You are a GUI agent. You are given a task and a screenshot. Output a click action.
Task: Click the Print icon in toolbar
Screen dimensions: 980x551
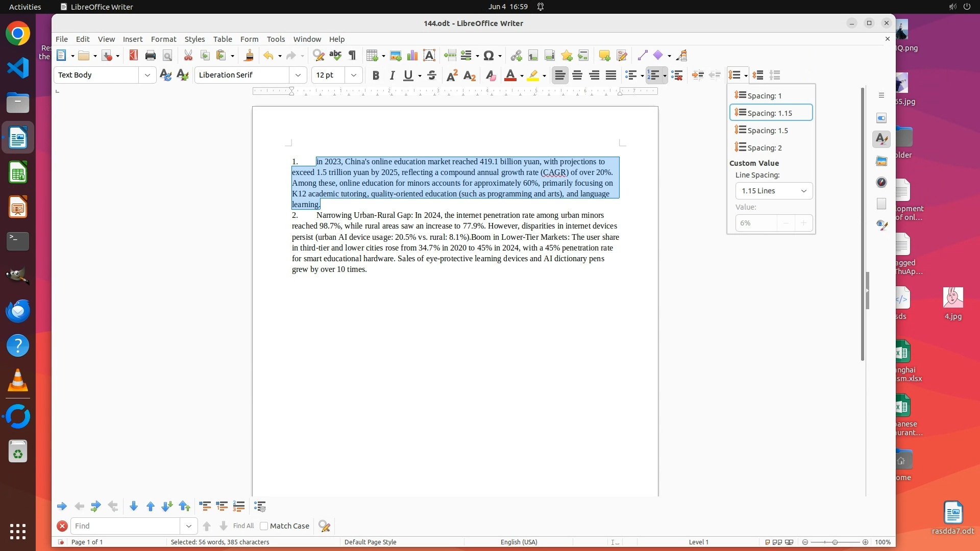coord(150,56)
